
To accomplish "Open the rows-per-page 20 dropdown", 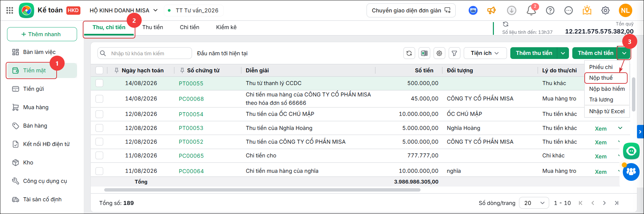I will pyautogui.click(x=534, y=203).
